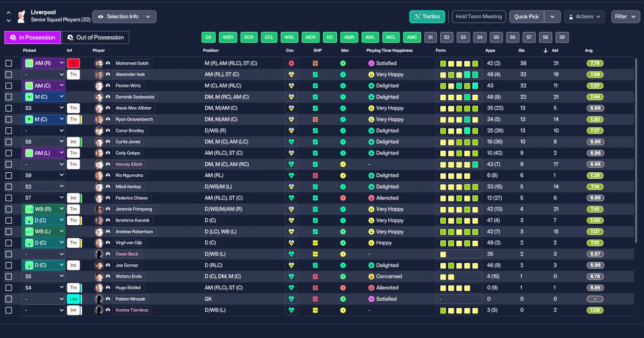Click Ryan Gravenberch's orange sharpness icon
Viewport: 644px width, 338px height.
point(315,119)
